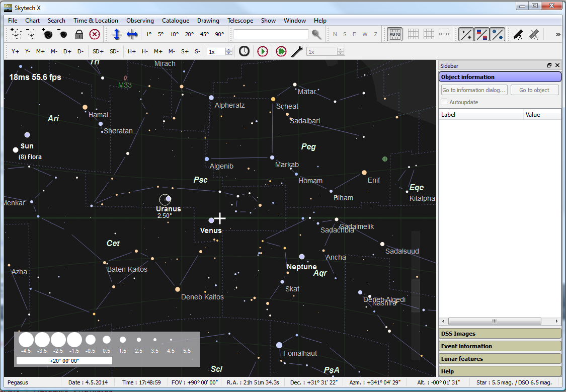Set field of view to 1°
Image resolution: width=566 pixels, height=392 pixels.
tap(149, 34)
